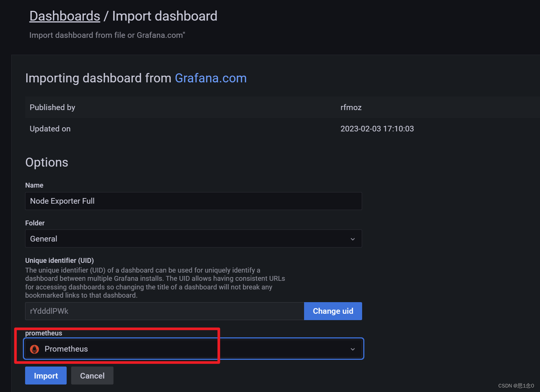Screen dimensions: 540x392
Task: Click the Cancel button
Action: (92, 376)
